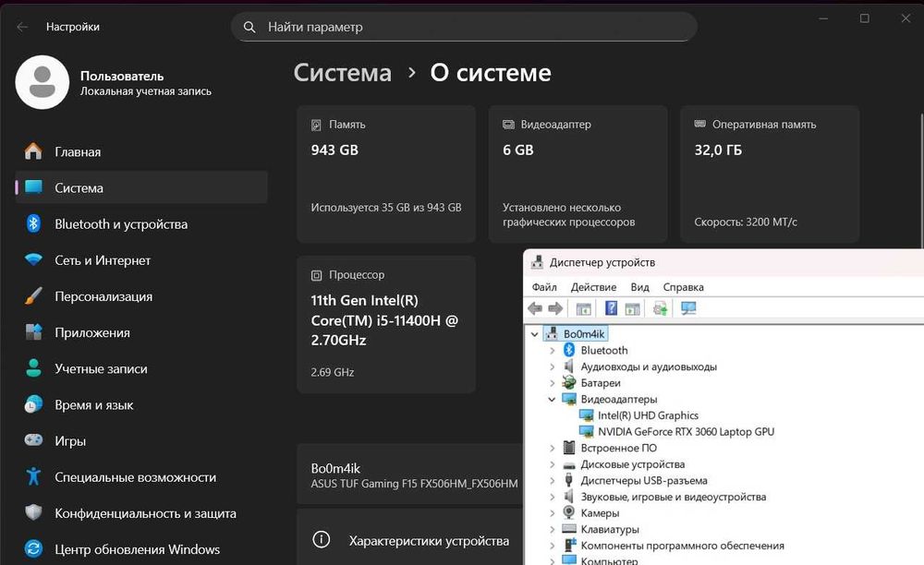Expand Дисковые устройства chevron

click(553, 464)
